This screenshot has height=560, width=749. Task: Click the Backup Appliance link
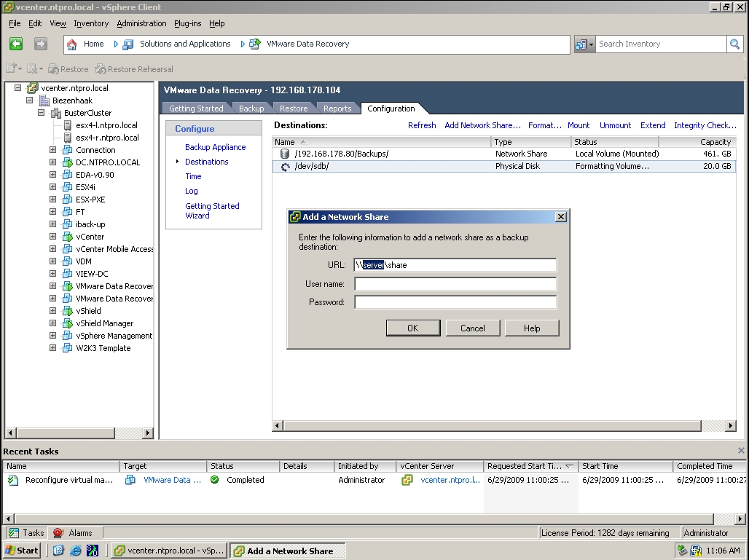[x=215, y=147]
